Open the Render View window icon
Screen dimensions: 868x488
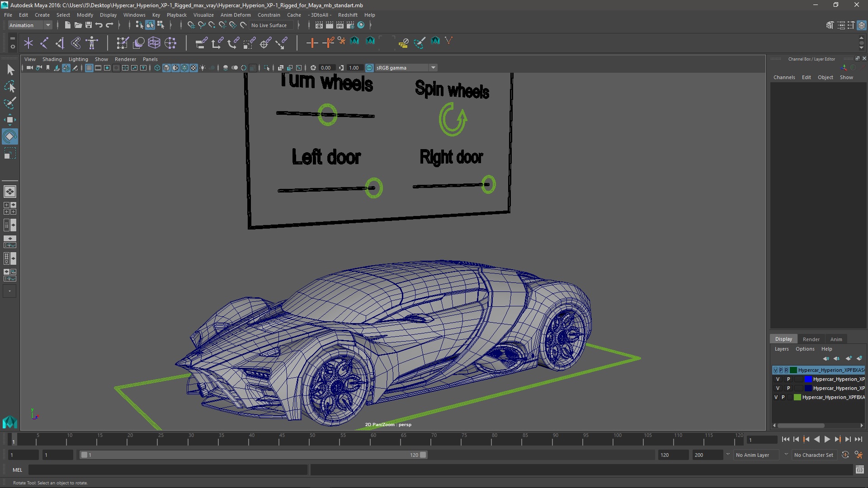pos(319,25)
